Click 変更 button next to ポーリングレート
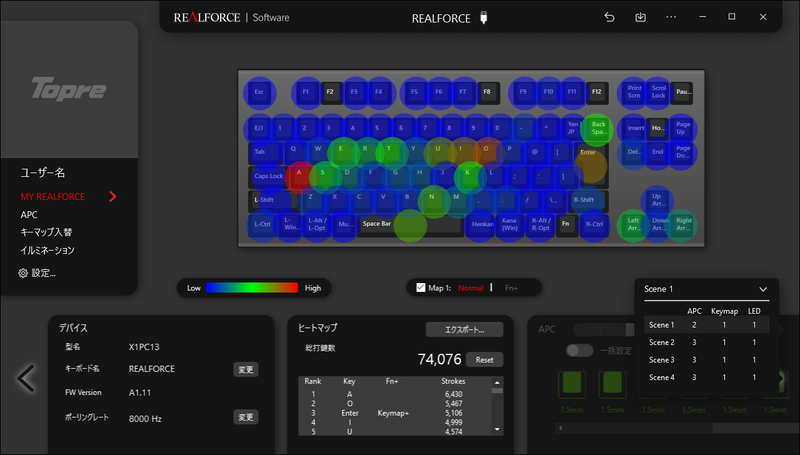800x455 pixels. click(x=246, y=417)
